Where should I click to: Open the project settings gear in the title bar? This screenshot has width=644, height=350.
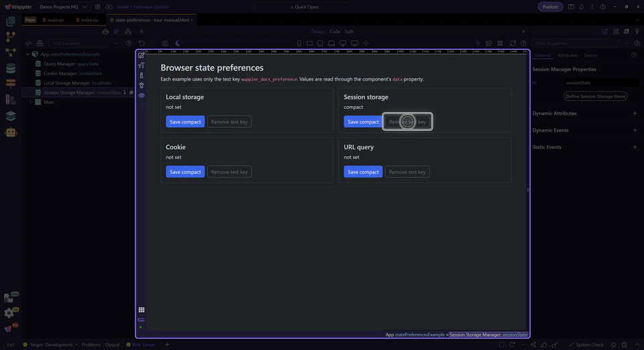coord(97,7)
